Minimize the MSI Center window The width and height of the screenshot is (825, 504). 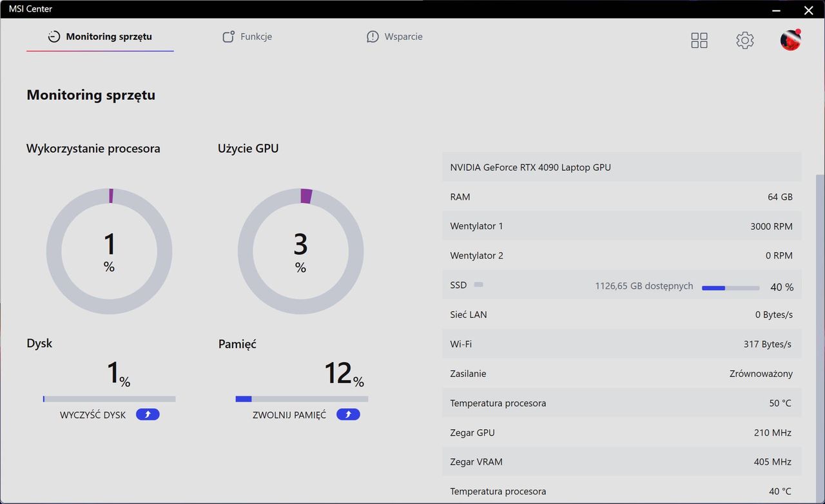[x=777, y=10]
